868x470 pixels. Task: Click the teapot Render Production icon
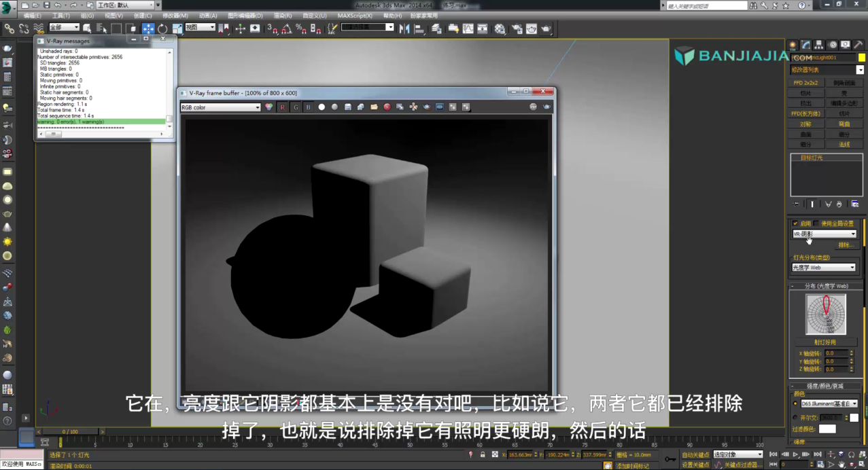click(x=546, y=29)
